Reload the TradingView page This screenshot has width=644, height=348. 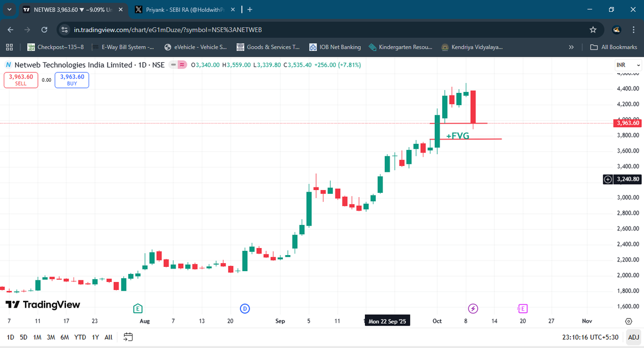45,30
